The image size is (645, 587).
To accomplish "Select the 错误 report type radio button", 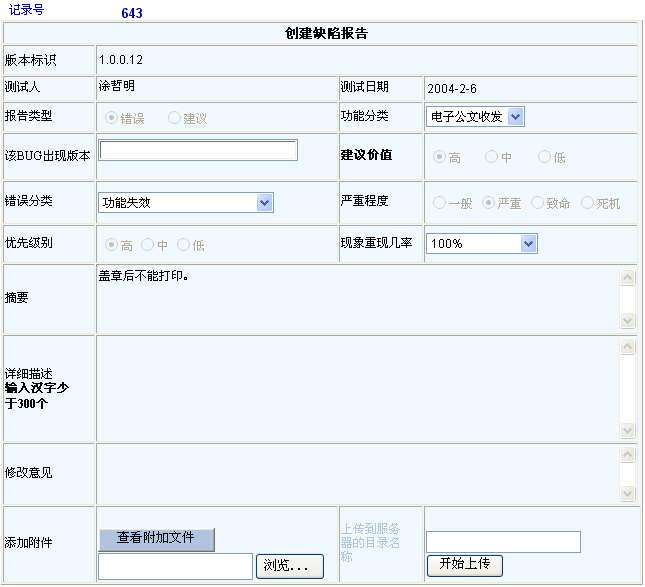I will click(111, 118).
